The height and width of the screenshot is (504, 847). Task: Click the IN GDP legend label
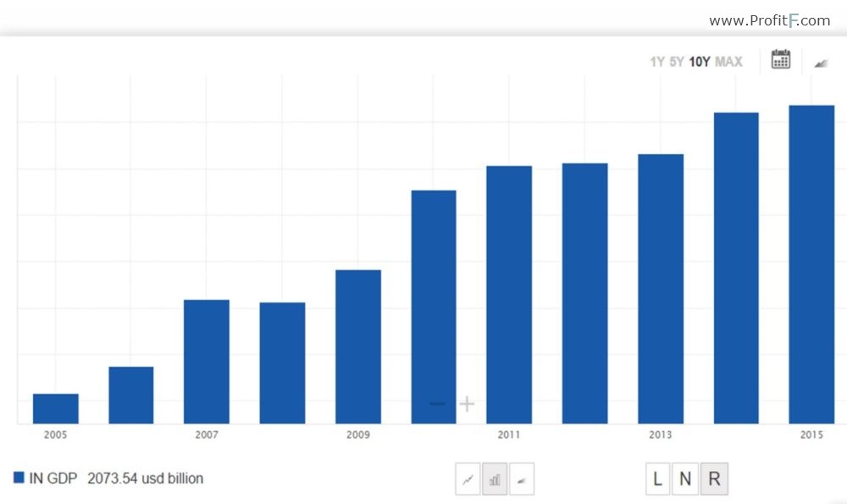(x=53, y=478)
